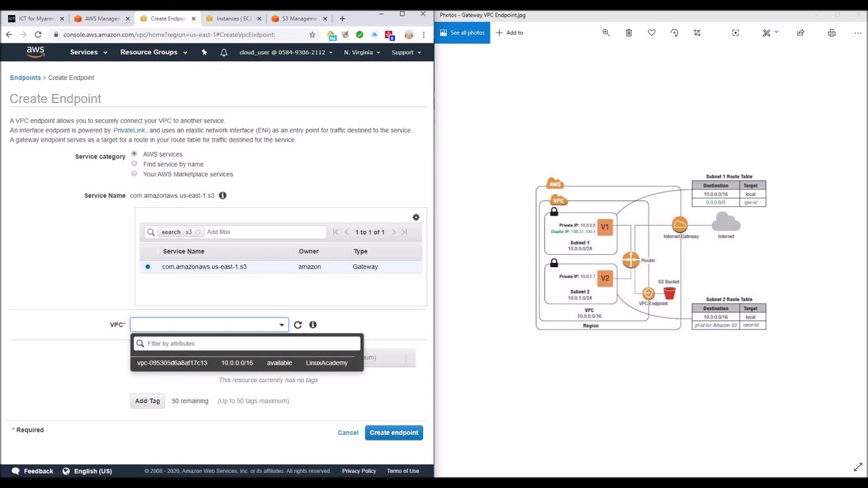The image size is (868, 488).
Task: Open the Feedback link in footer
Action: click(32, 471)
